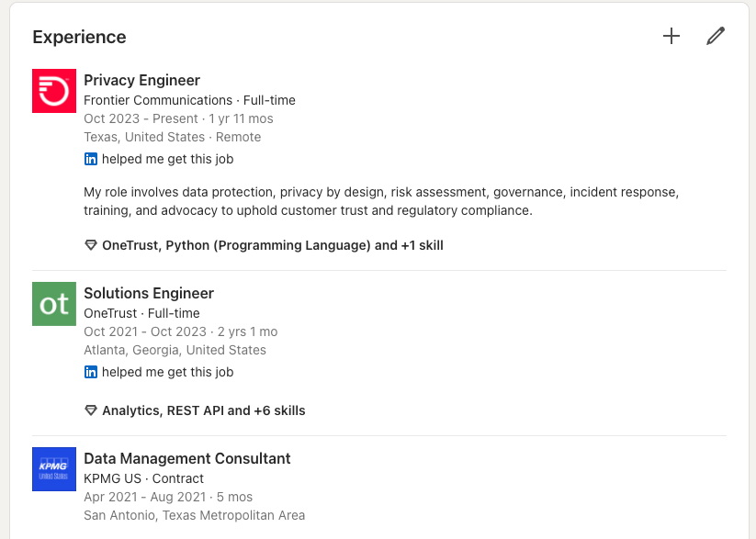Open the Data Management Consultant title
Viewport: 756px width, 539px height.
click(187, 458)
